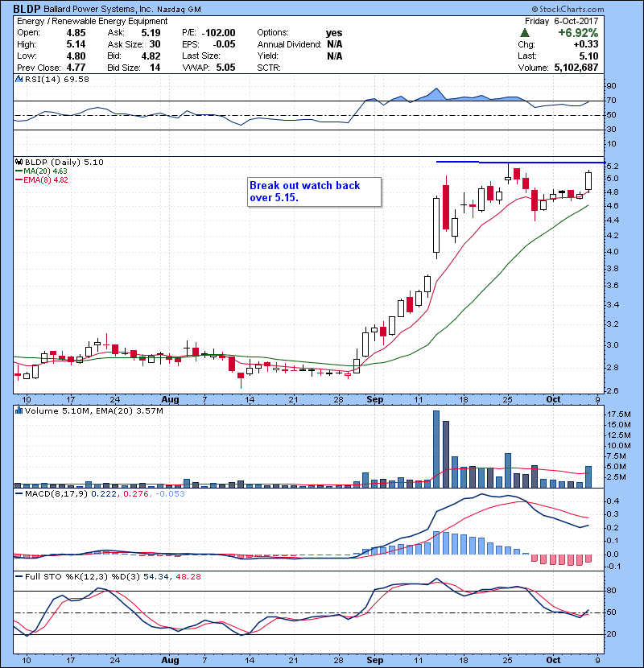Click the +6.92% percent change value
The height and width of the screenshot is (668, 644).
point(578,32)
